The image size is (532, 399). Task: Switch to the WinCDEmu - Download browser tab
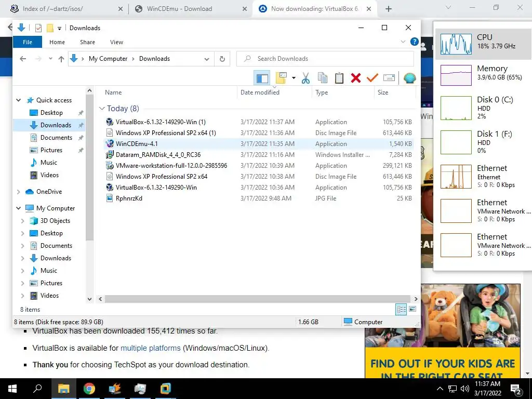click(190, 9)
